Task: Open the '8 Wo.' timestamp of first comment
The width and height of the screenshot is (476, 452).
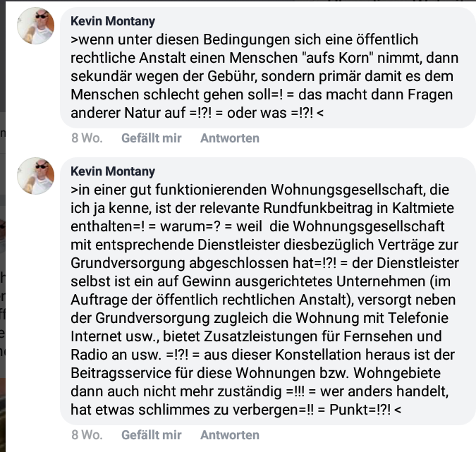Action: [x=87, y=138]
